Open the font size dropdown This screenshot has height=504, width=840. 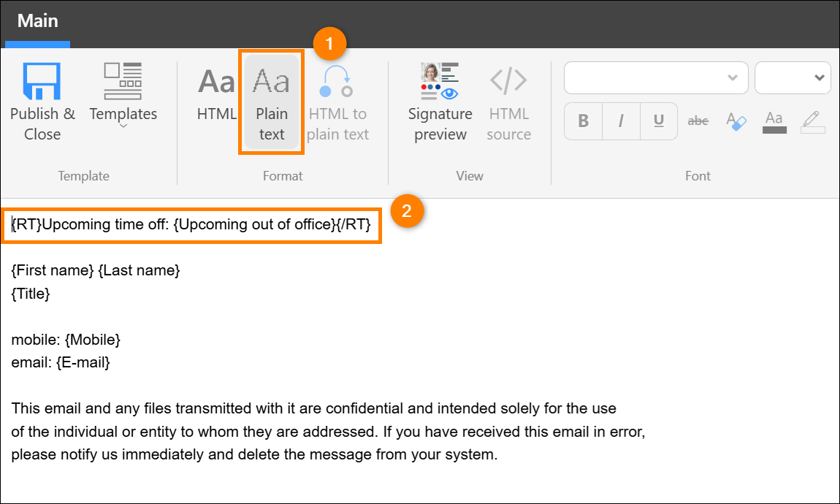tap(793, 77)
